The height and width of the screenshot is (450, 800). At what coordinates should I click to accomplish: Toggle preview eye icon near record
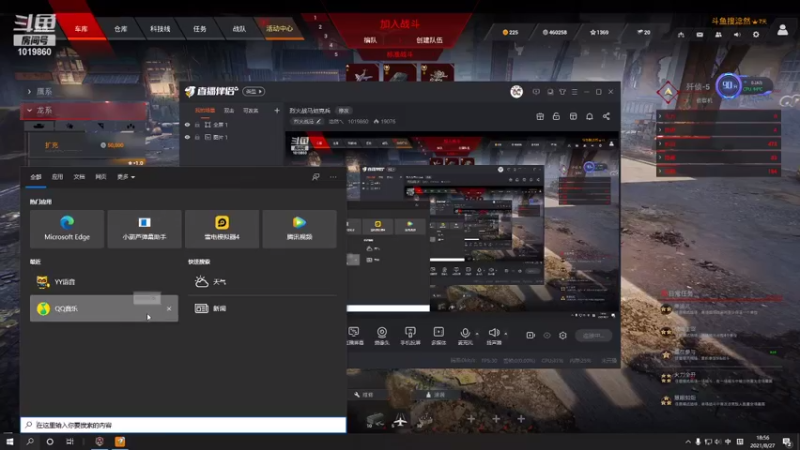[x=547, y=335]
